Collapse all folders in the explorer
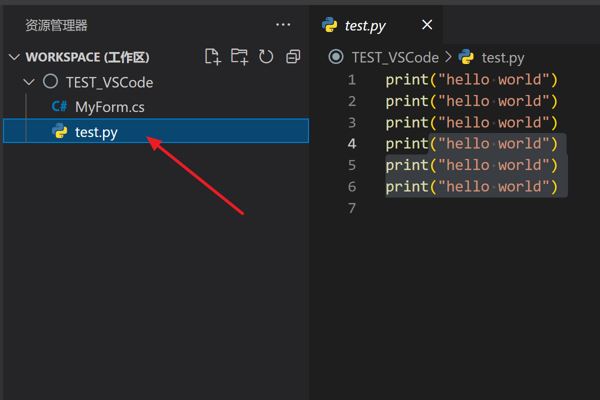Viewport: 600px width, 400px height. click(x=293, y=57)
